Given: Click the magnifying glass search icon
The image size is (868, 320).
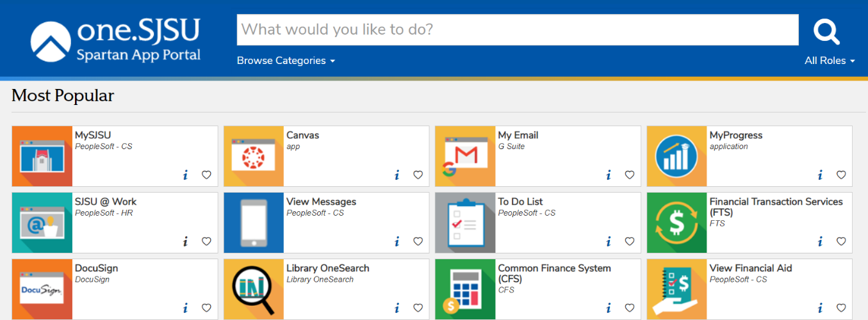Looking at the screenshot, I should point(826,31).
